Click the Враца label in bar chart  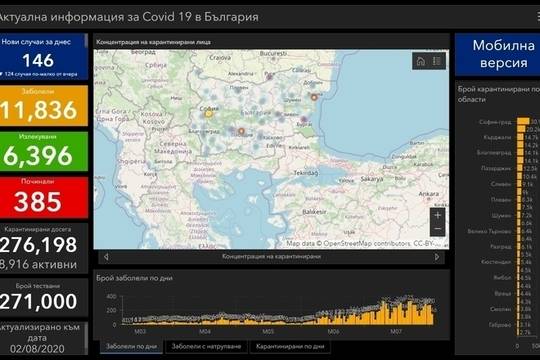point(503,294)
